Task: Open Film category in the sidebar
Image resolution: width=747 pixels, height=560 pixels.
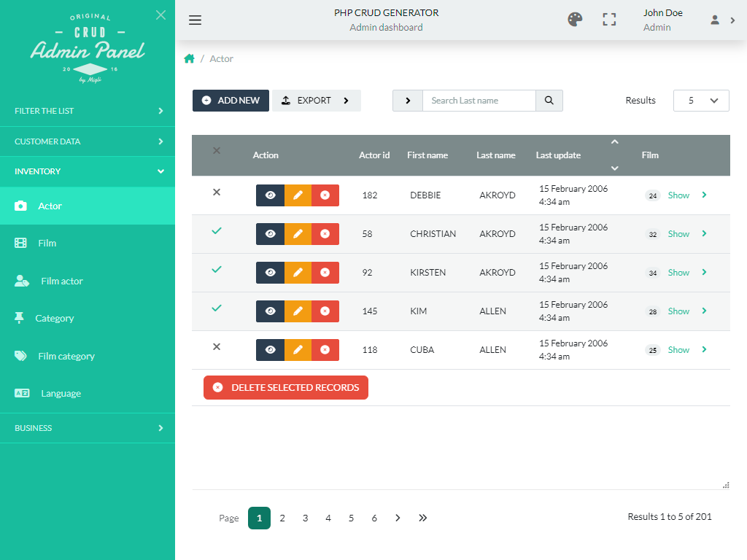Action: point(66,356)
